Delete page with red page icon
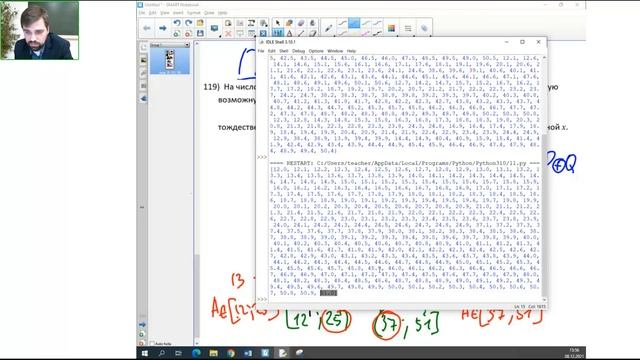 tap(188, 33)
